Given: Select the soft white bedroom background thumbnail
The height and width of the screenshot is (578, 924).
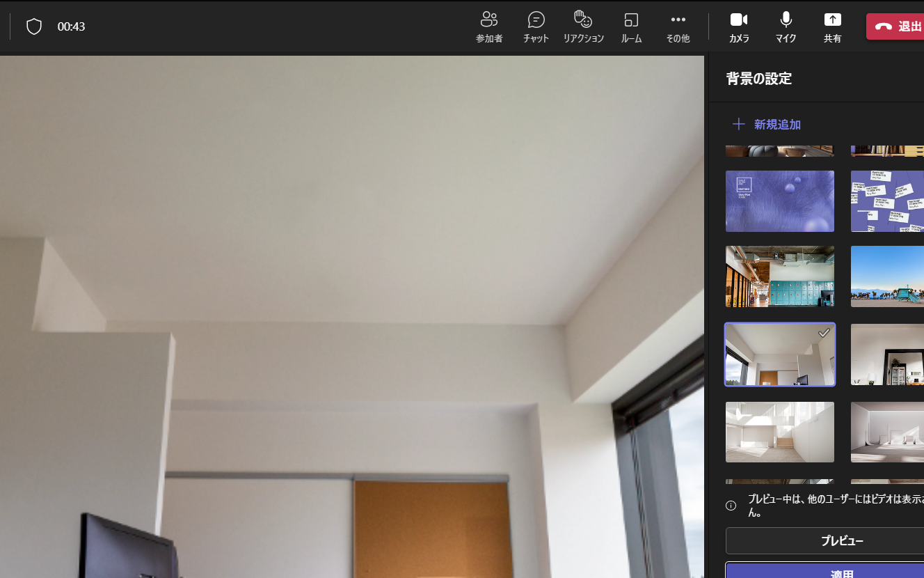Looking at the screenshot, I should [x=887, y=432].
